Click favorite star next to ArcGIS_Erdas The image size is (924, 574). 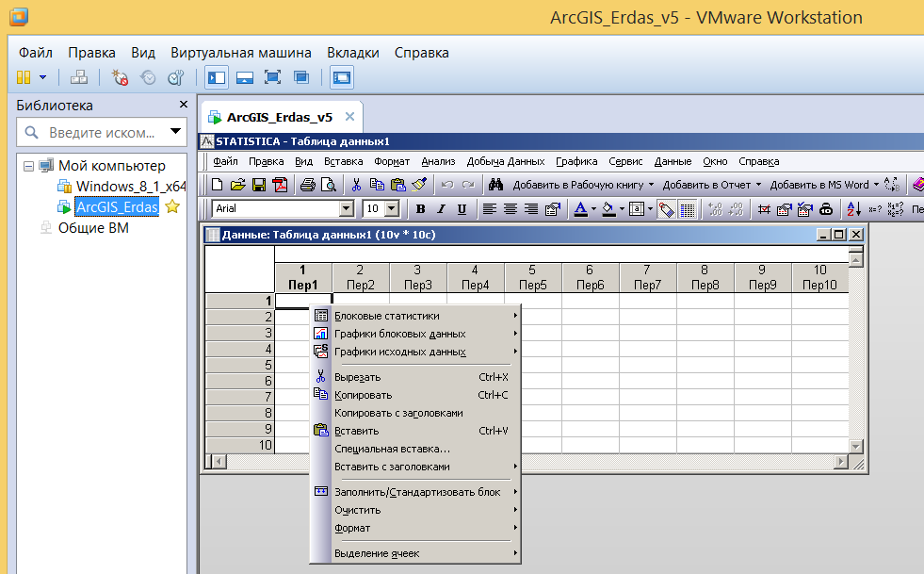pos(172,206)
